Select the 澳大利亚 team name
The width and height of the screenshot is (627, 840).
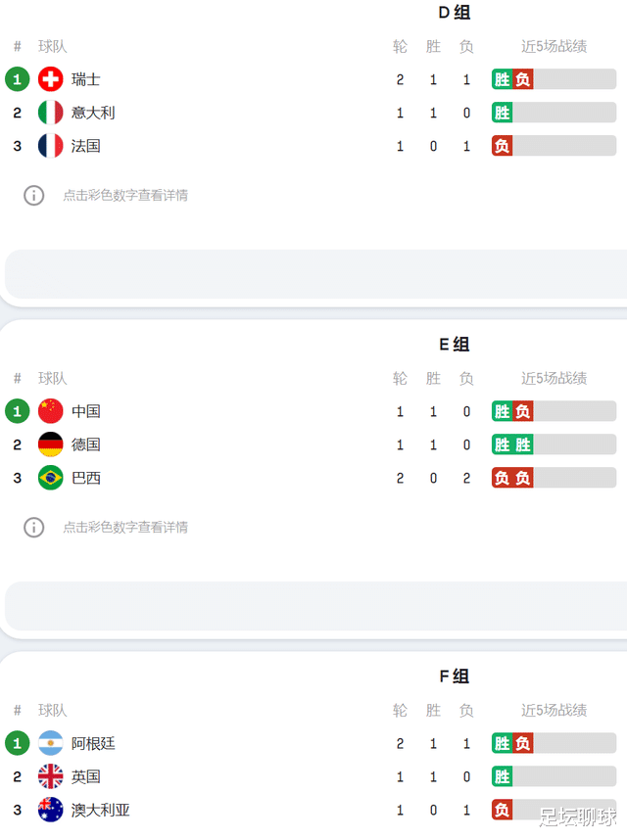click(101, 810)
